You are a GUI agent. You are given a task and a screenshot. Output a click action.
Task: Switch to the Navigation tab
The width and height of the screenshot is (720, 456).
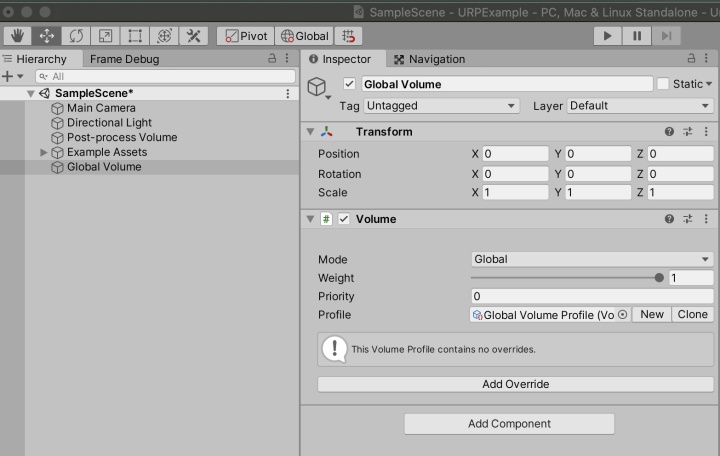(x=430, y=59)
